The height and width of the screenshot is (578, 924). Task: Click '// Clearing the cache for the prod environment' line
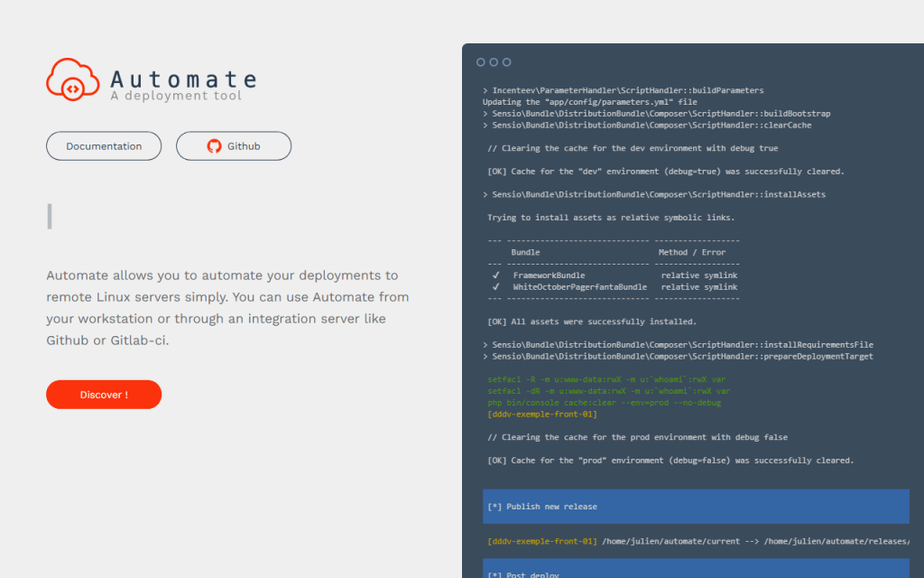click(637, 438)
